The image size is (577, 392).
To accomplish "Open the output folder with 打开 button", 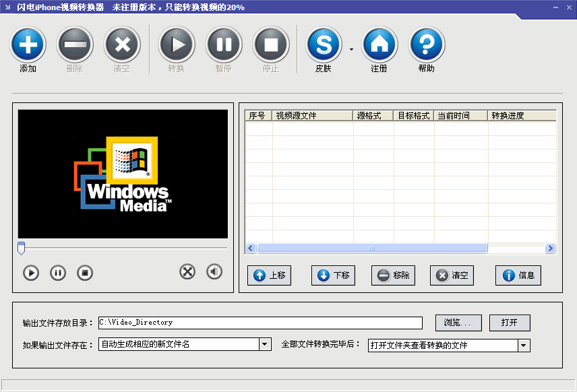I will 510,323.
